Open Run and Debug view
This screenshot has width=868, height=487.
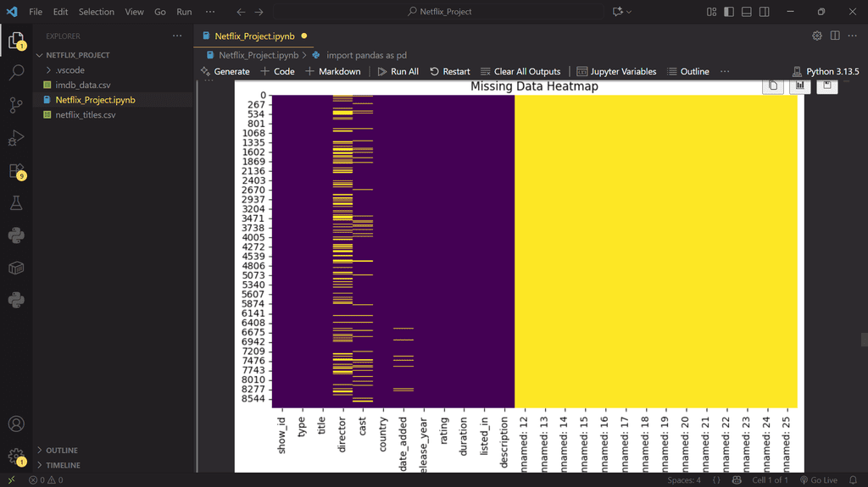pyautogui.click(x=16, y=138)
